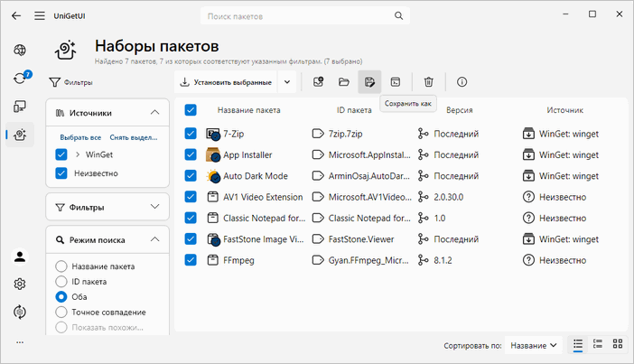The image size is (634, 364).
Task: Uncheck the WinGet source checkbox
Action: (x=61, y=154)
